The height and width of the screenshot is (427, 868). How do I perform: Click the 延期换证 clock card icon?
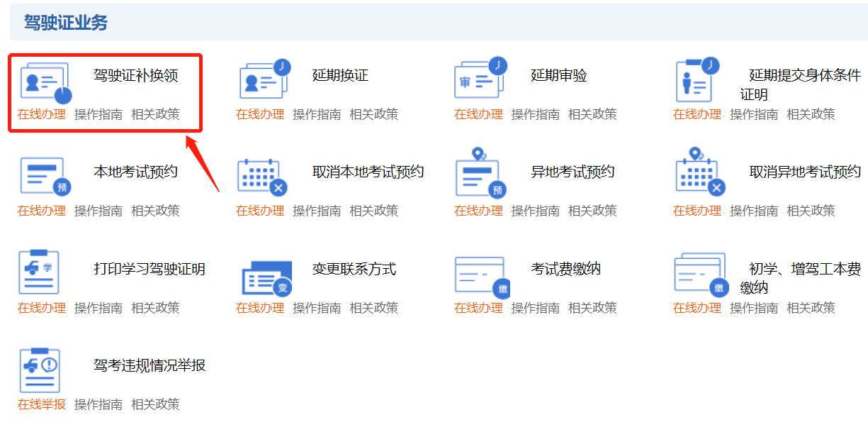(264, 79)
